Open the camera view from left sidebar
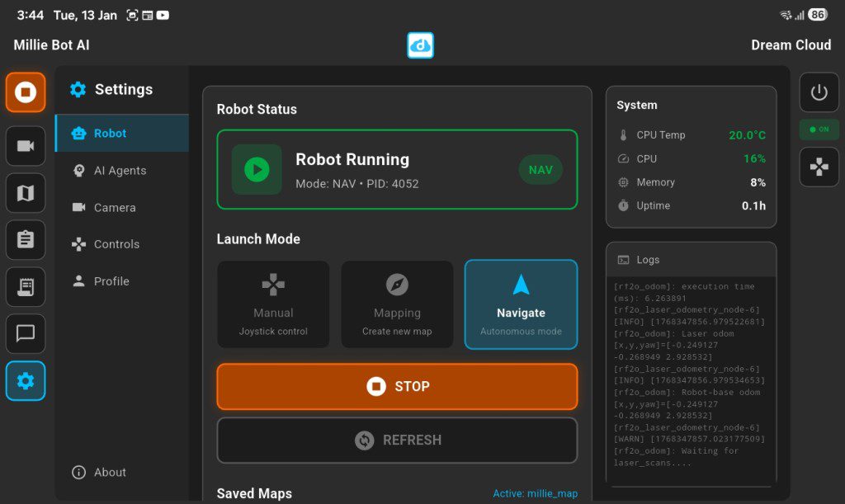845x504 pixels. [26, 146]
